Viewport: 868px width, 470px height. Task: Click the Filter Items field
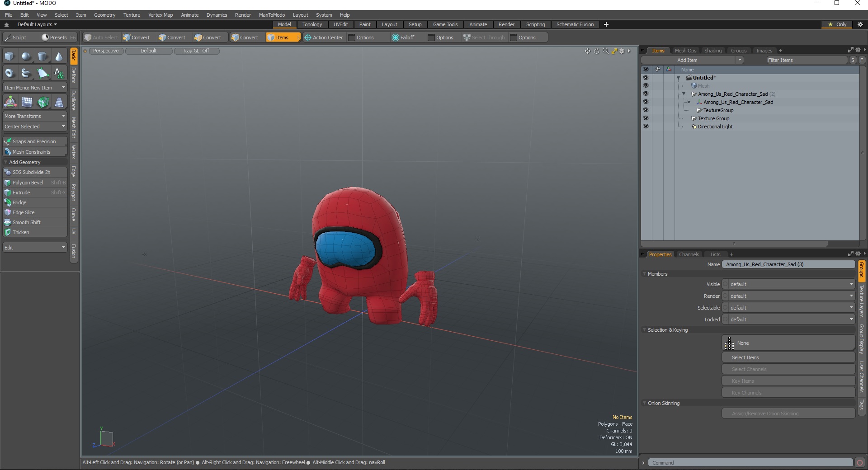point(806,60)
